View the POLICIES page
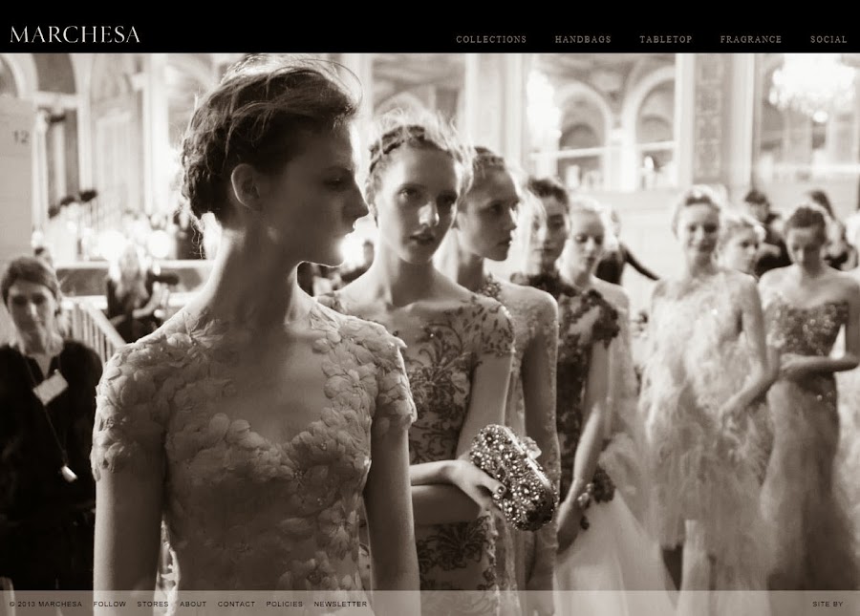860x616 pixels. pyautogui.click(x=282, y=604)
